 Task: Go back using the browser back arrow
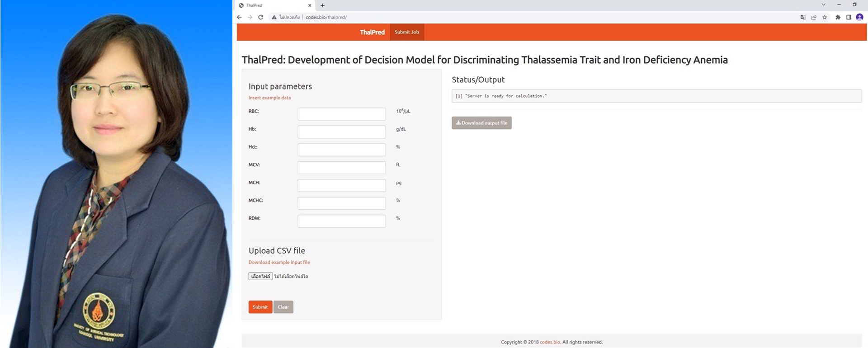click(239, 17)
